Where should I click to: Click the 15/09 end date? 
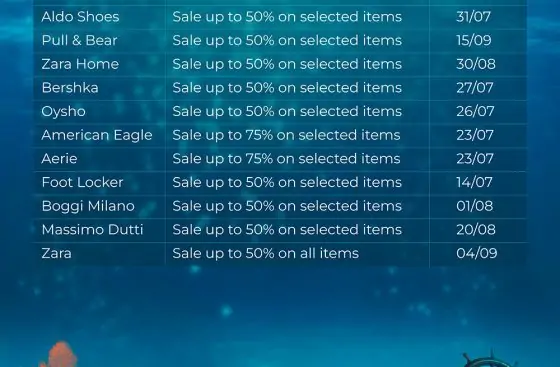click(474, 40)
